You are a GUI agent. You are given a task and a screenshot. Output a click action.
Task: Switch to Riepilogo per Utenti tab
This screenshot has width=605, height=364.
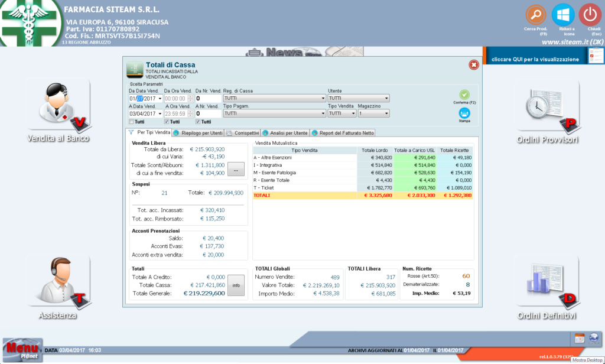coord(199,133)
